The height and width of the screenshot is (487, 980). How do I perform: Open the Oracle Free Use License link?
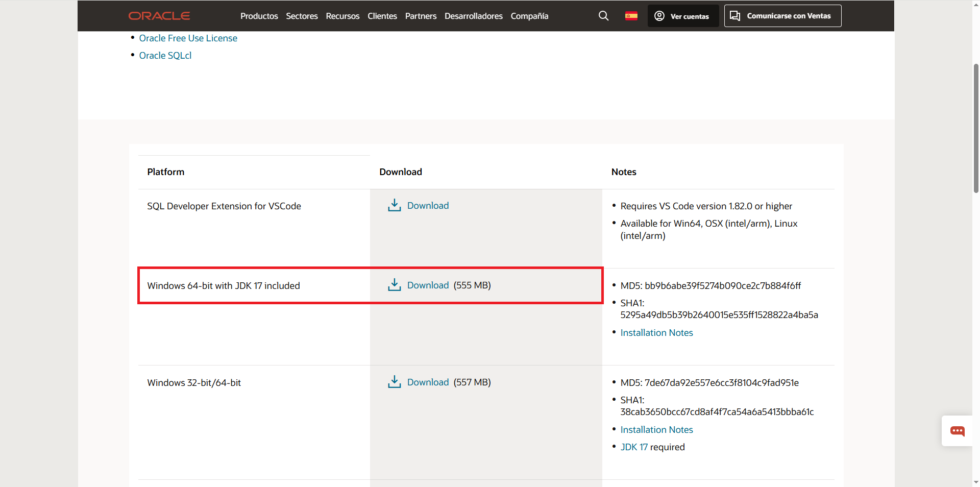pos(188,38)
